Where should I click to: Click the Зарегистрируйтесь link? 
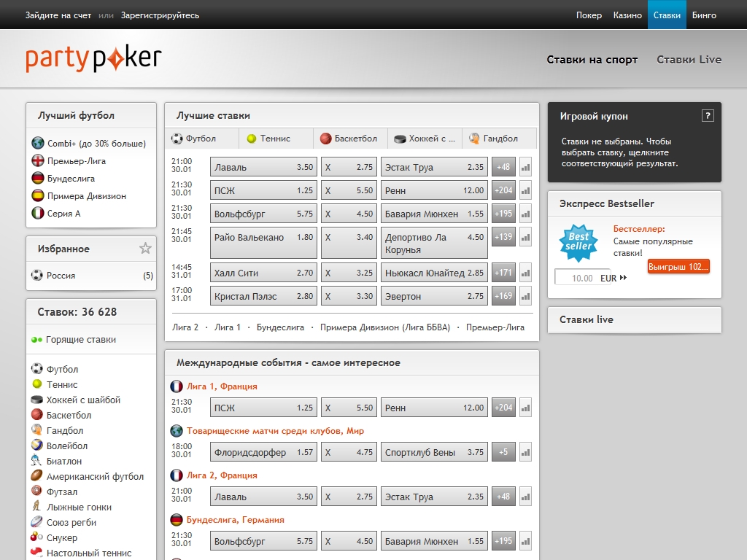[x=160, y=15]
